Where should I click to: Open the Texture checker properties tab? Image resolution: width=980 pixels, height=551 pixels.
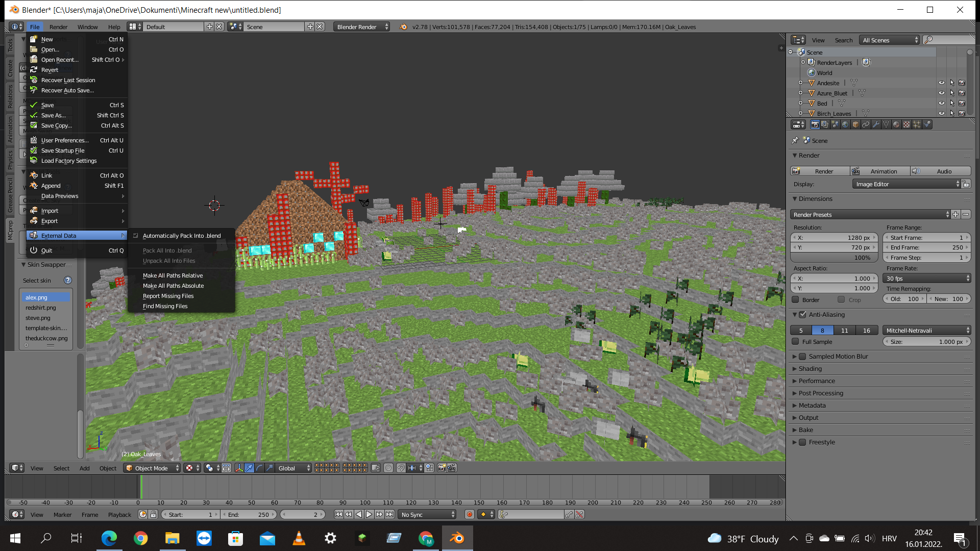coord(907,124)
